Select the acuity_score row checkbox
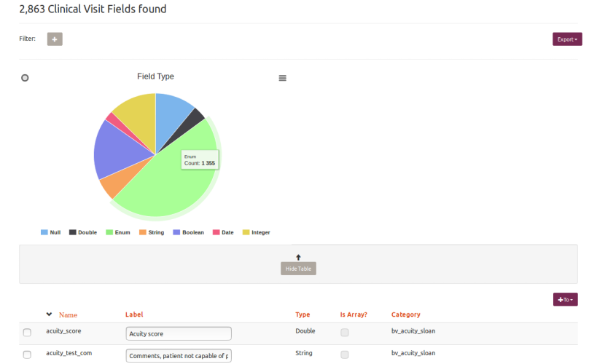 (28, 333)
